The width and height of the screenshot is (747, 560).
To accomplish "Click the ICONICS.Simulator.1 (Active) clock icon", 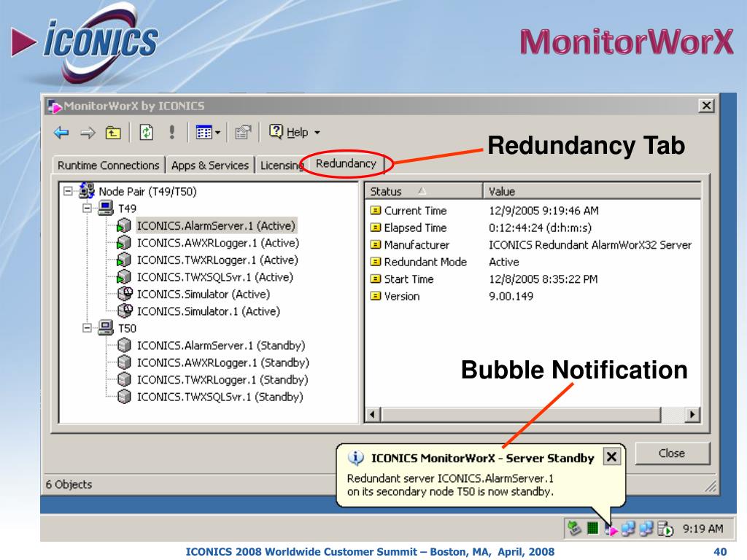I will pos(125,311).
